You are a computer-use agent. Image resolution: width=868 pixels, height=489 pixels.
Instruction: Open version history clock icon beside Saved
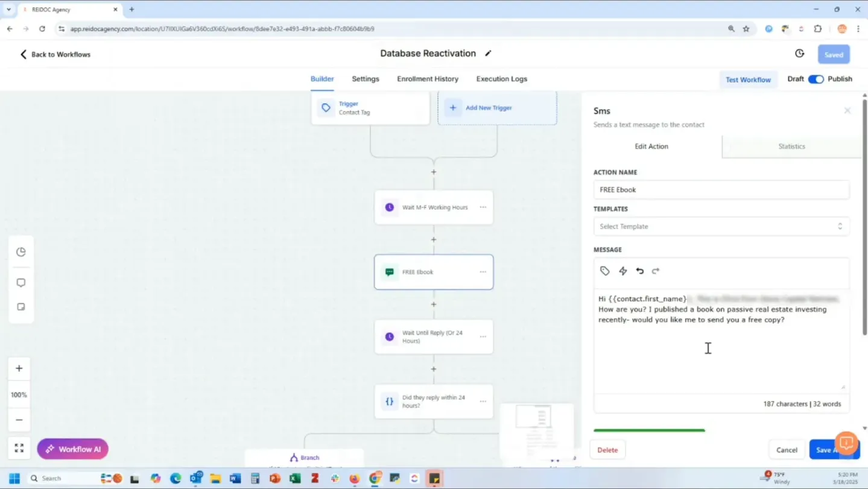click(x=799, y=54)
